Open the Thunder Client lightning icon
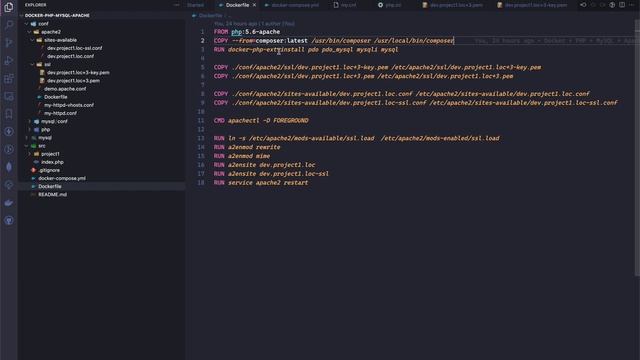 point(9,131)
